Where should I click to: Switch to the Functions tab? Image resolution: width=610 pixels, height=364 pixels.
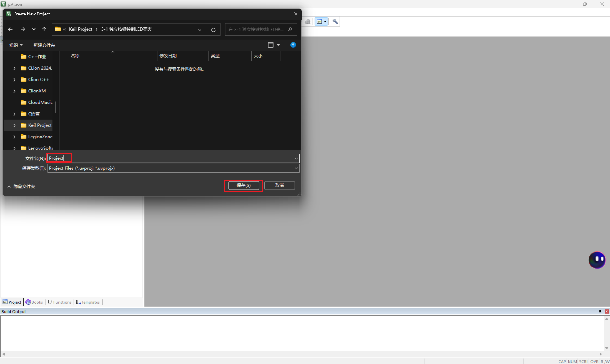(60, 302)
